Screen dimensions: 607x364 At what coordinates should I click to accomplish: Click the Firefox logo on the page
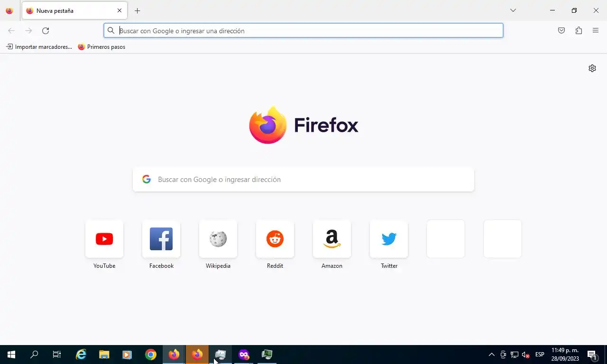coord(303,125)
